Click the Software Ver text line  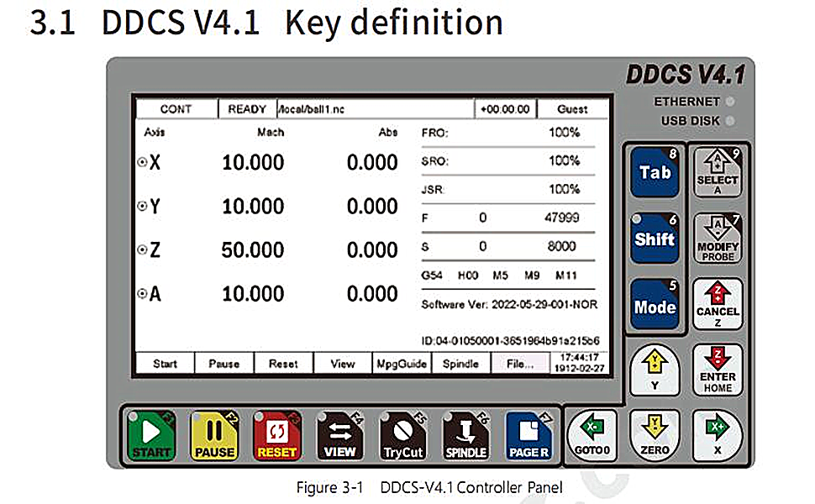509,304
